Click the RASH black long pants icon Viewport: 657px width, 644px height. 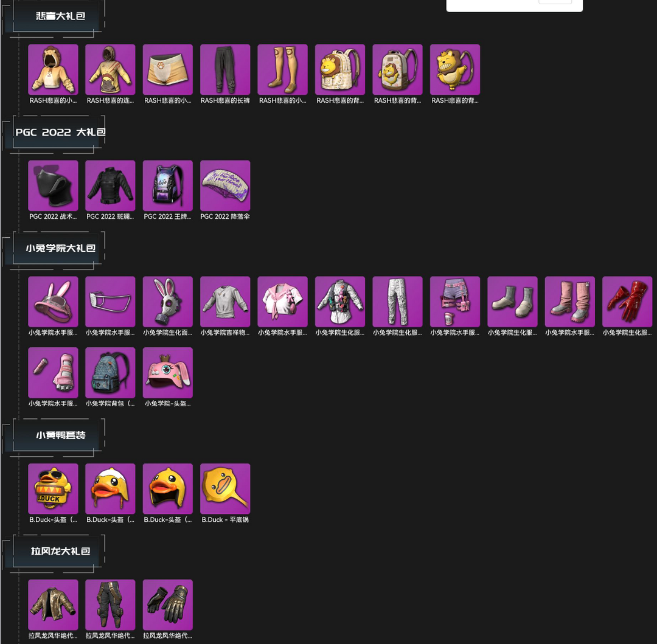(225, 69)
